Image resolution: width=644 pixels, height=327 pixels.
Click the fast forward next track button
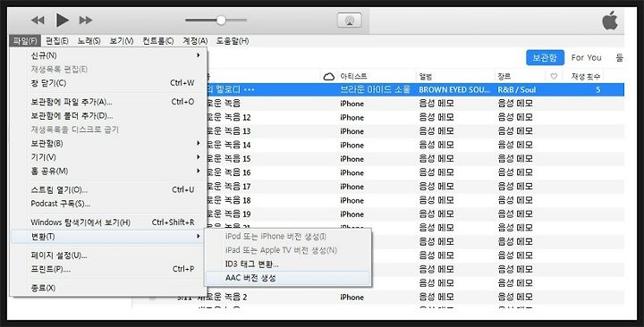86,21
